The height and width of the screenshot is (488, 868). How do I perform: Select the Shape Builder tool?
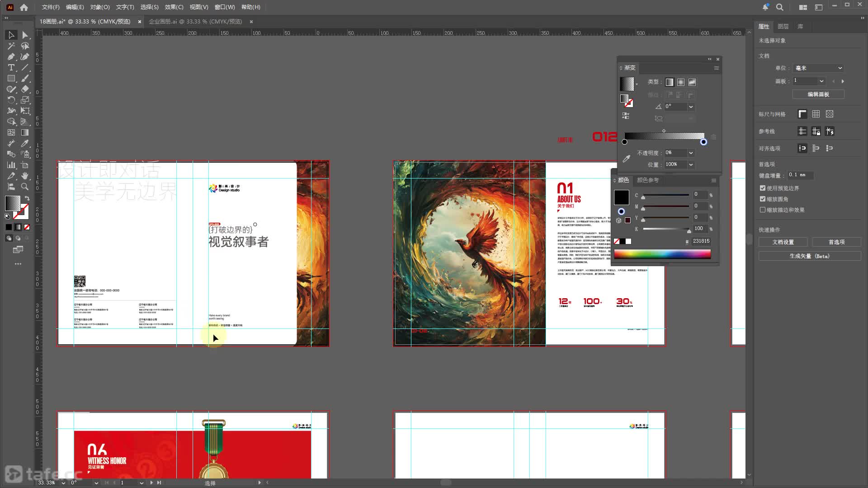[11, 122]
